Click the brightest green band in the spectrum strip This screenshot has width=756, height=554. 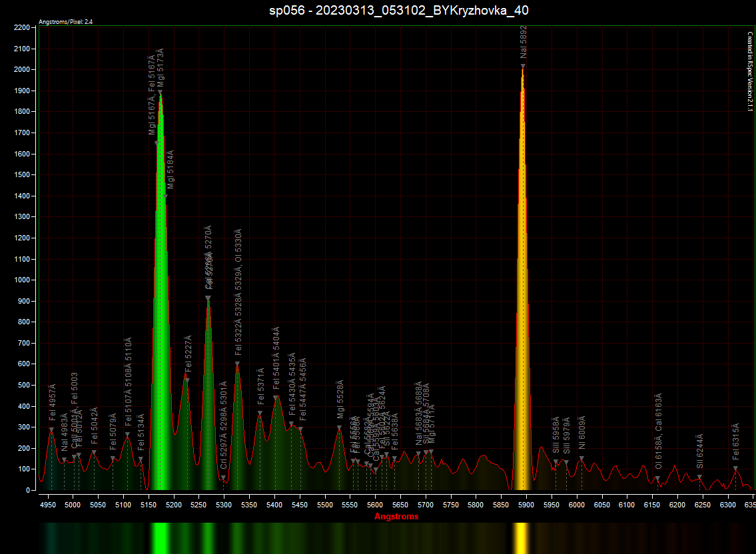(x=160, y=538)
